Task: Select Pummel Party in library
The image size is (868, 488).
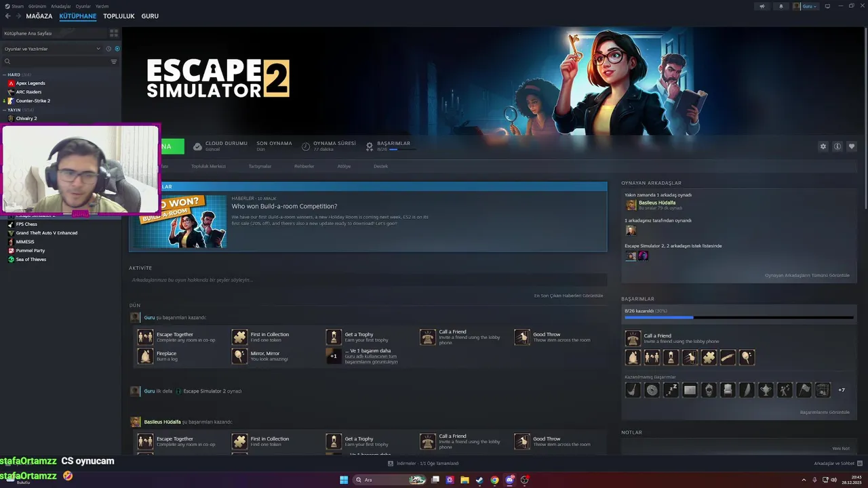Action: click(30, 251)
